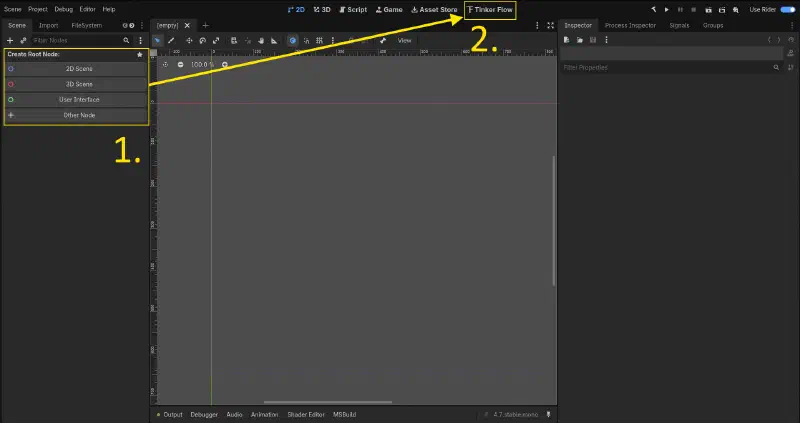Click the list select tool icon
This screenshot has height=423, width=800.
(x=234, y=40)
